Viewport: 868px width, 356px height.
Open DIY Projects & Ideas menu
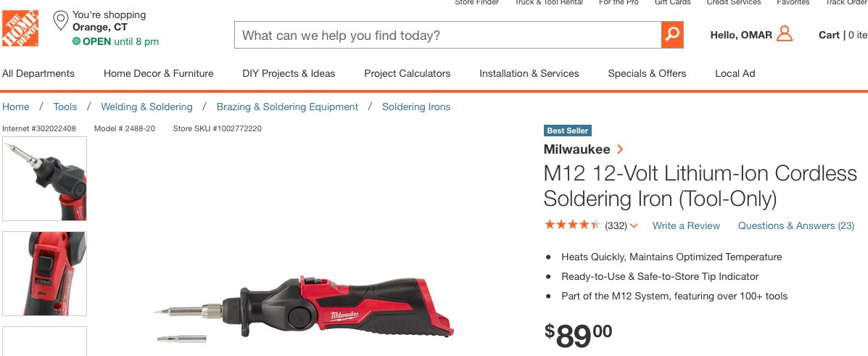pos(289,74)
